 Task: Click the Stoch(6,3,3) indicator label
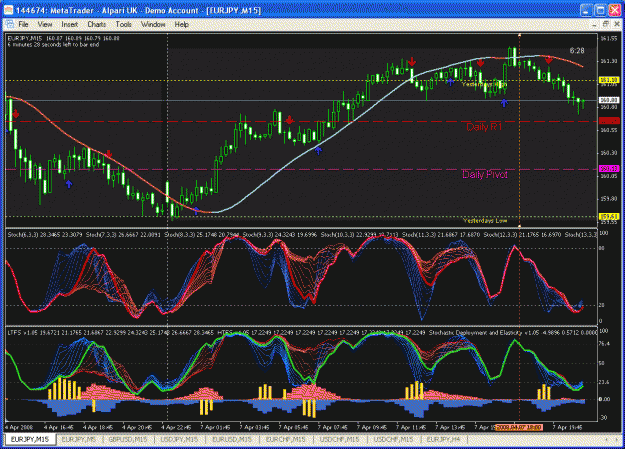45,235
